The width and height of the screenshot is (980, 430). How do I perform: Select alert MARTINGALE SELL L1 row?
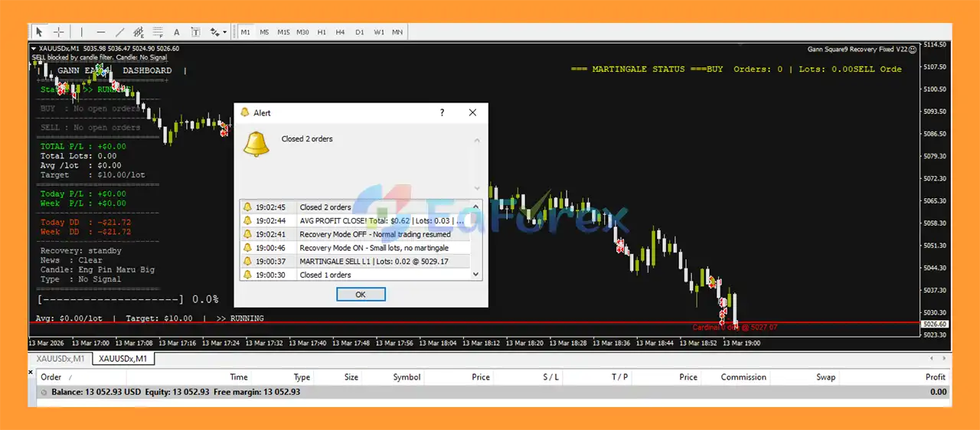(355, 261)
